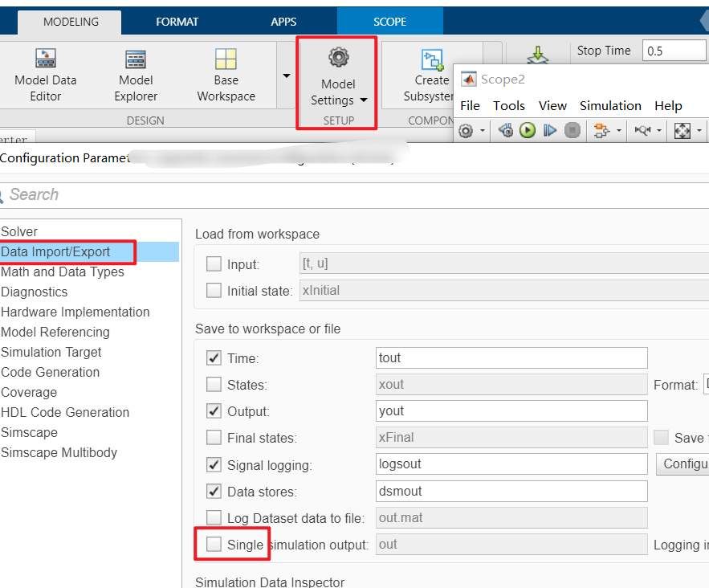Enable the Single simulation output checkbox
The image size is (709, 588).
tap(214, 544)
